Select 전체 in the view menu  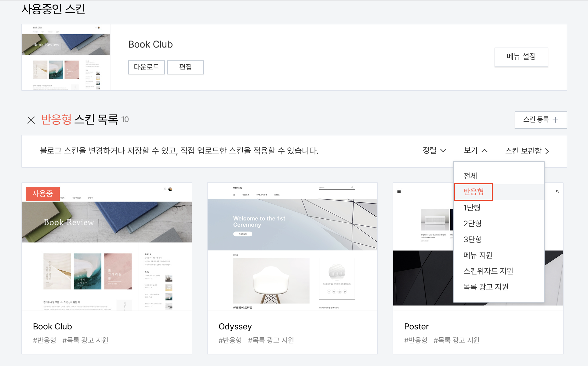(x=470, y=176)
